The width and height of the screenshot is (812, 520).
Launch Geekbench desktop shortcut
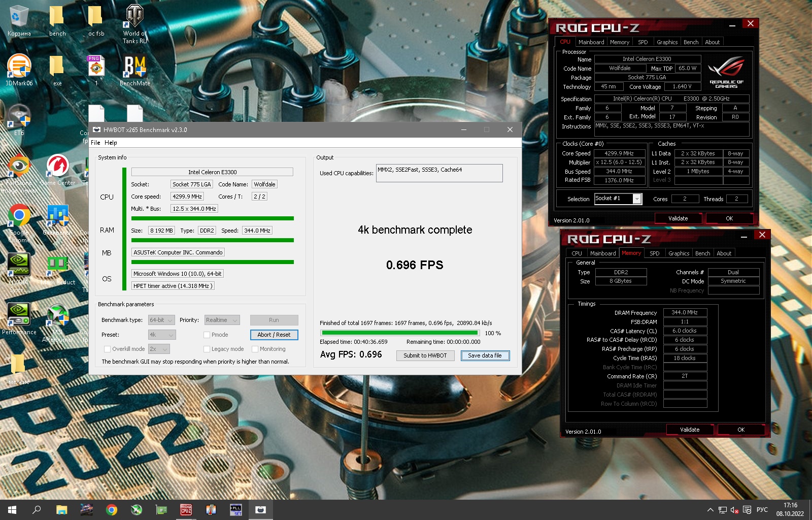coord(57,219)
